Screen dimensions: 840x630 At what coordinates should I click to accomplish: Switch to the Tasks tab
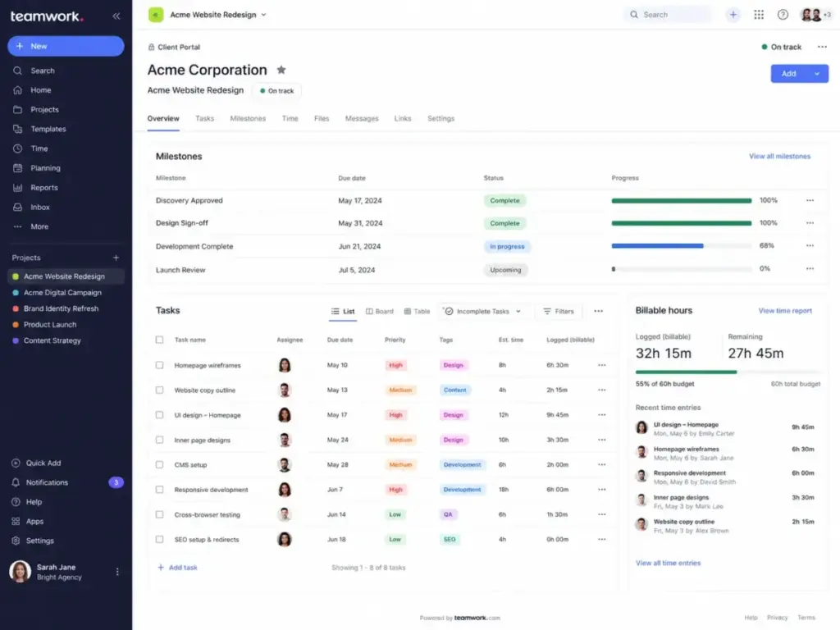pyautogui.click(x=204, y=118)
